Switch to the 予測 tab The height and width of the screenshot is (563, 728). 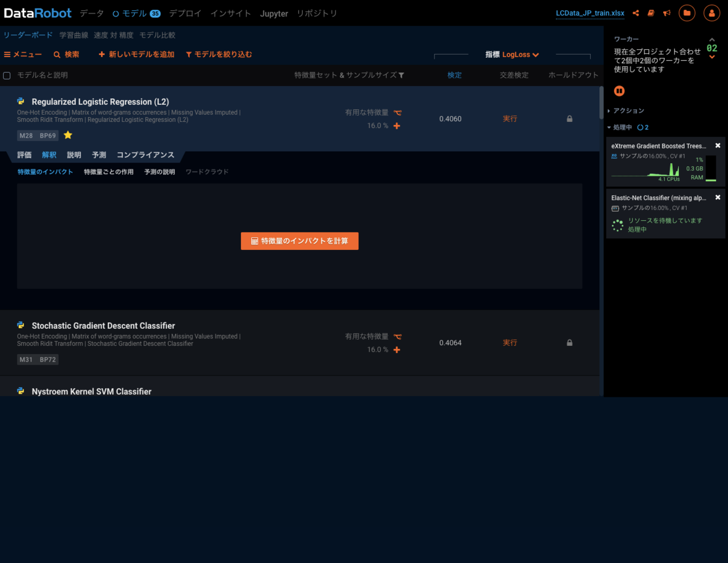(x=99, y=155)
